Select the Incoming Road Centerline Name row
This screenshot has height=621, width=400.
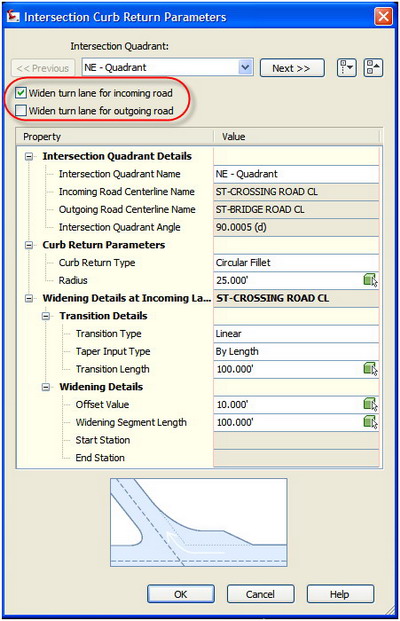point(198,192)
